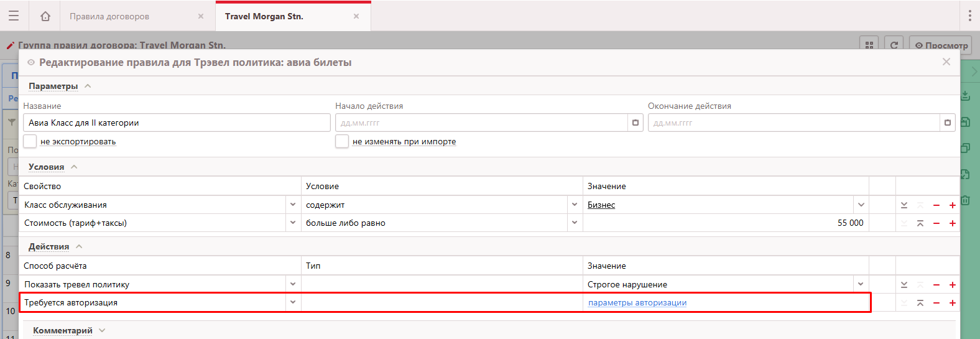Move Требуется авторизация action row up
Viewport: 980px width, 339px height.
coord(920,303)
